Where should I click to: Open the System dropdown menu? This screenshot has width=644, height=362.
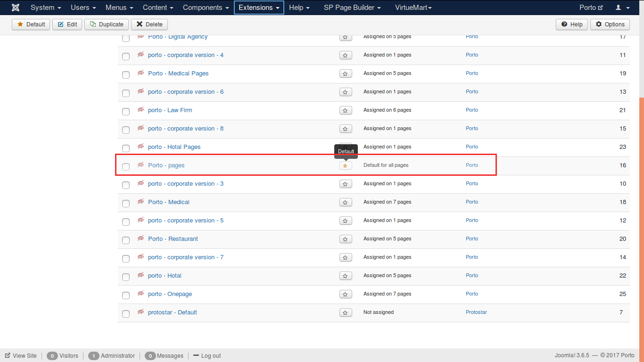(x=46, y=8)
